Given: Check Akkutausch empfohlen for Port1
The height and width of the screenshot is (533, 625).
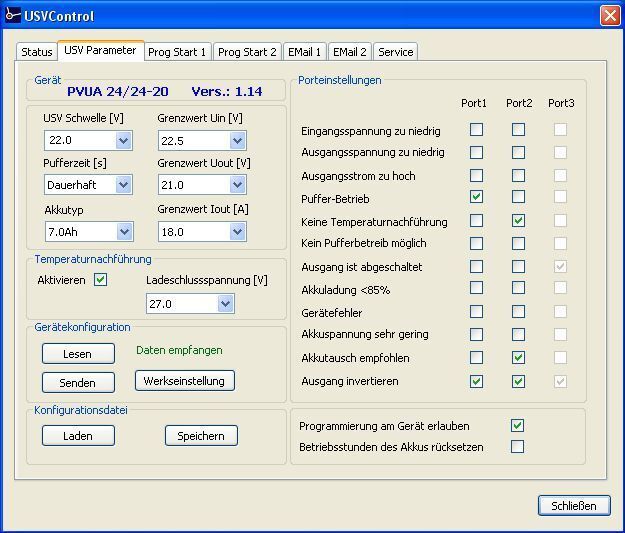Looking at the screenshot, I should 476,358.
